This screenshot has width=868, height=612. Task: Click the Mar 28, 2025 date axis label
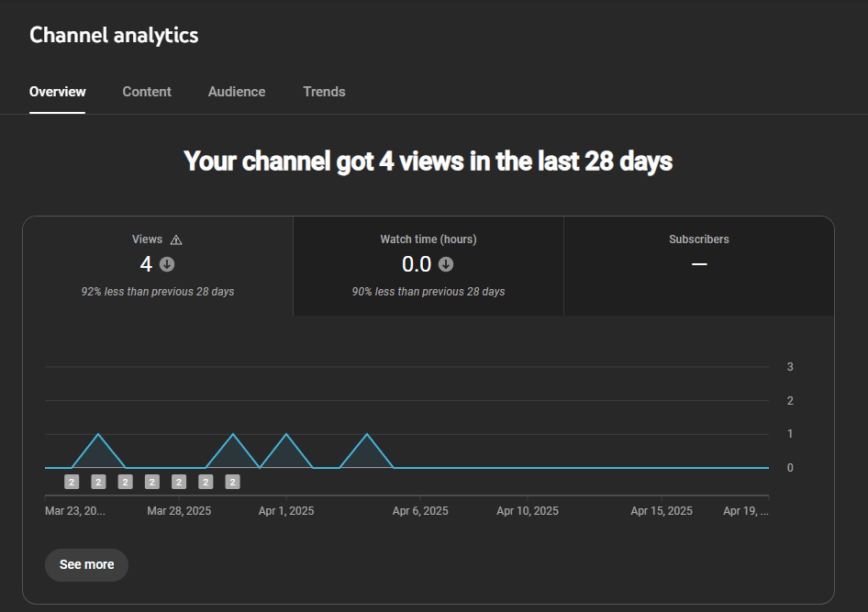(x=179, y=511)
